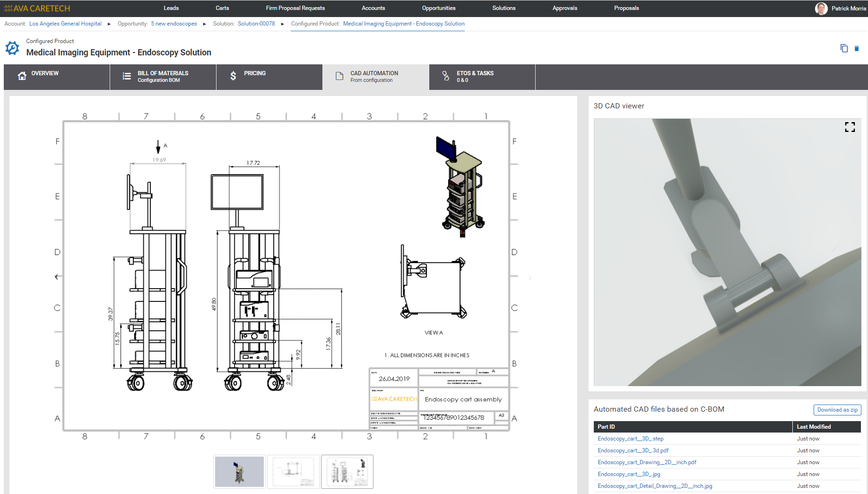
Task: Expand 3D CAD viewer to fullscreen
Action: (x=850, y=127)
